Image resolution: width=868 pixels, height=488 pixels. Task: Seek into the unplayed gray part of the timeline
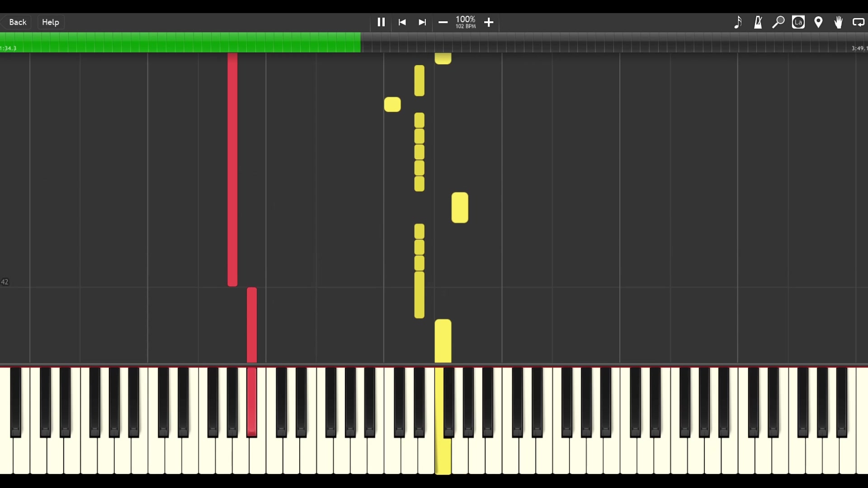click(614, 42)
